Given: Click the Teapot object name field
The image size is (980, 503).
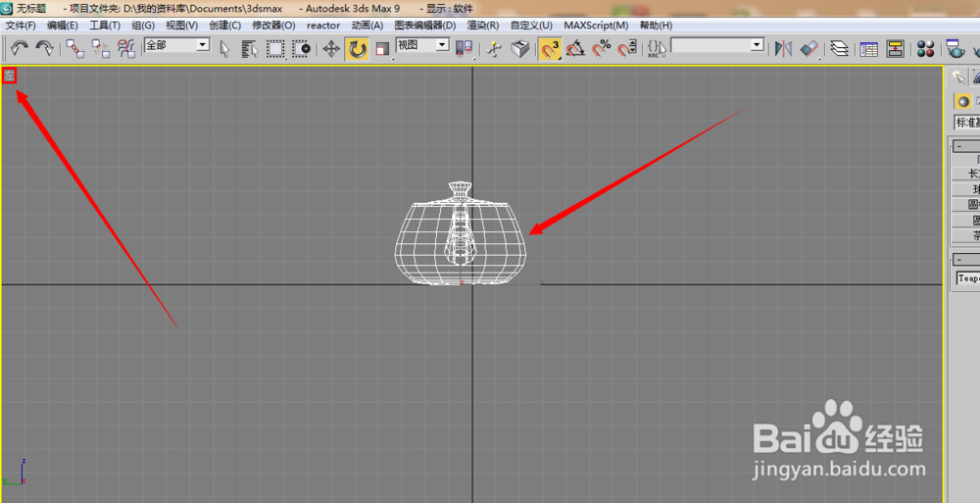Looking at the screenshot, I should tap(968, 279).
